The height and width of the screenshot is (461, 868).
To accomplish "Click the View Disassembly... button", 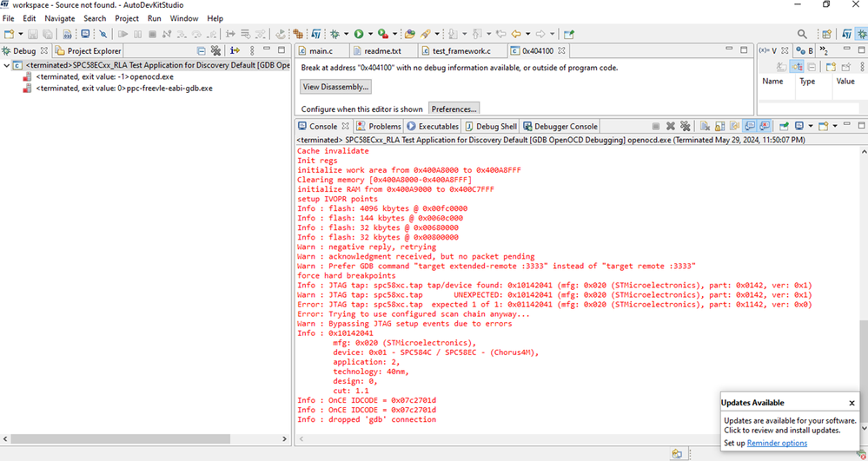I will pyautogui.click(x=335, y=87).
